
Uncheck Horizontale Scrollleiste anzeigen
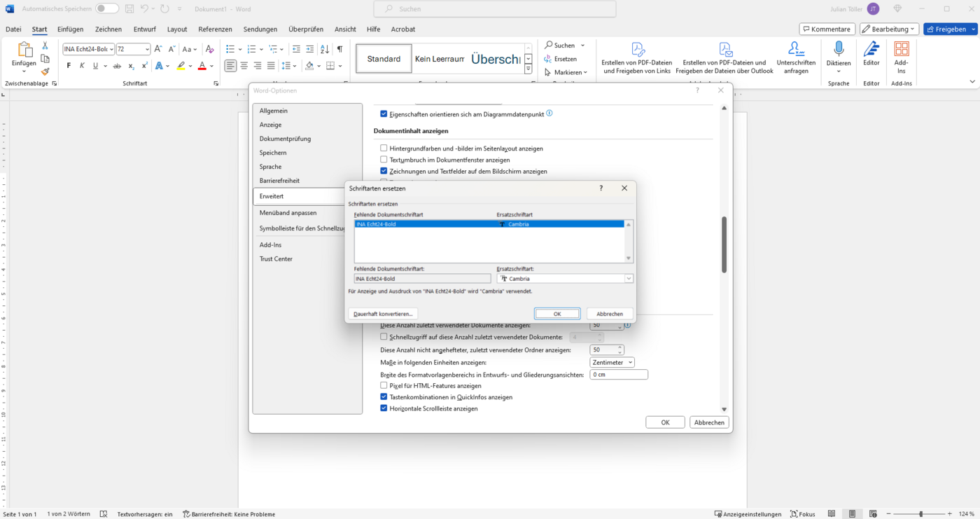click(x=384, y=408)
